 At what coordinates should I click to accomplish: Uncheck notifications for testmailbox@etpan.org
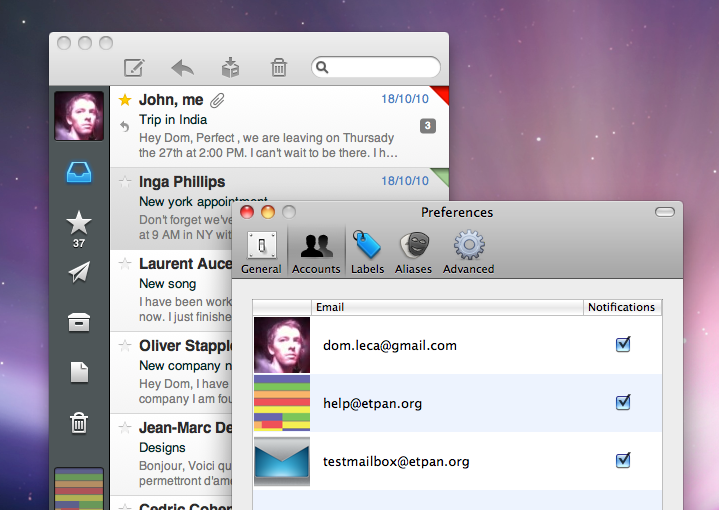click(623, 460)
